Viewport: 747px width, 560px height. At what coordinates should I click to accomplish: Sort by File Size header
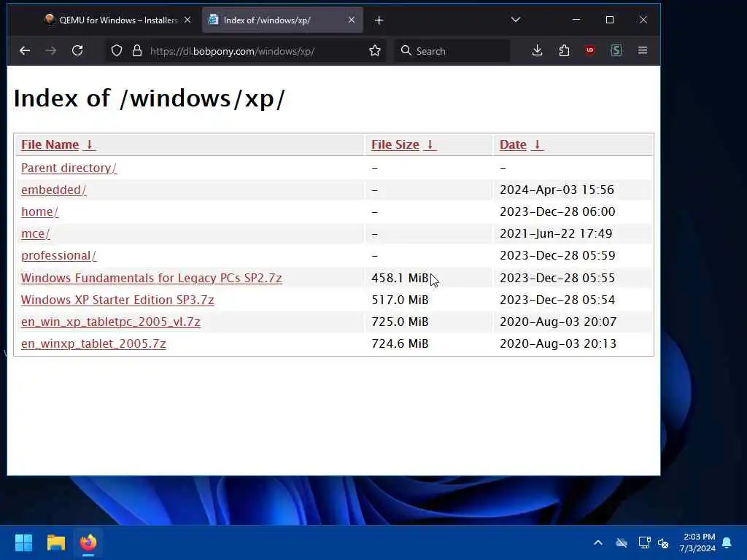(x=395, y=144)
